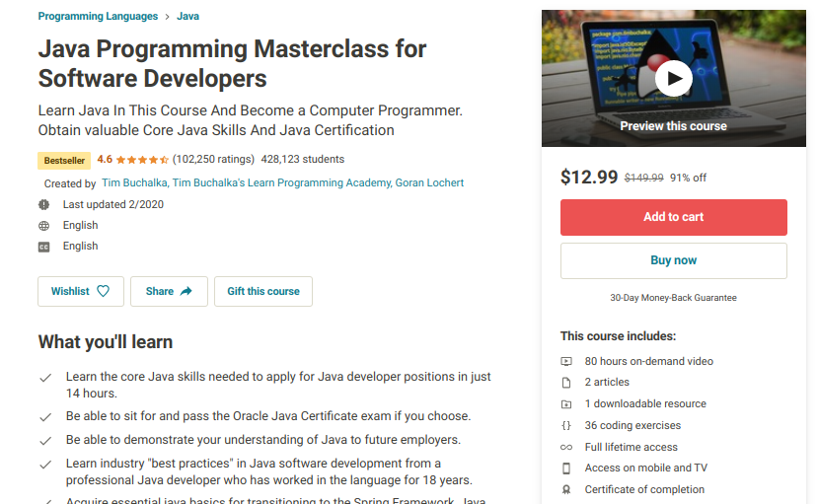This screenshot has height=504, width=818.
Task: Click '36 coding exercises' text
Action: point(632,425)
